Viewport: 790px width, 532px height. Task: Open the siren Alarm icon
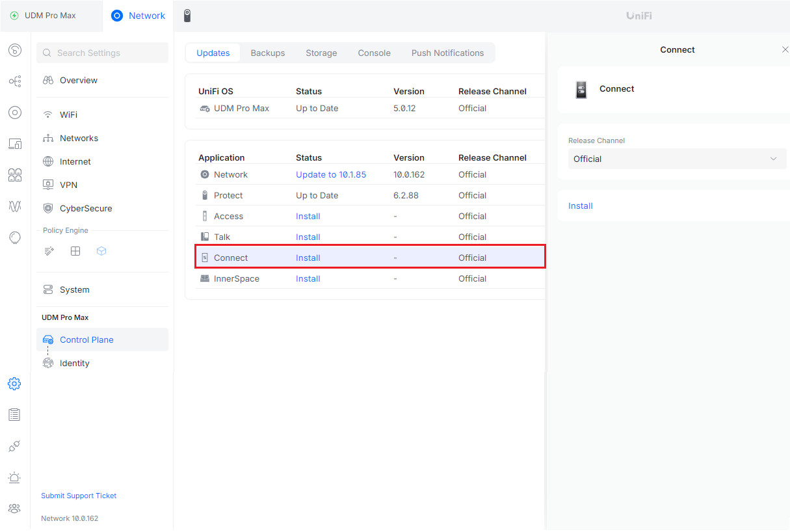coord(14,477)
